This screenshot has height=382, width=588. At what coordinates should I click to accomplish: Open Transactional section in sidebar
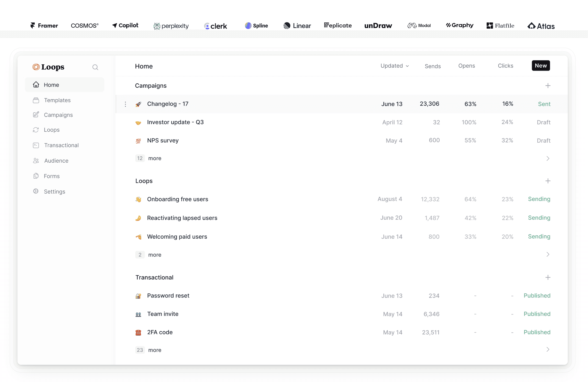pyautogui.click(x=61, y=145)
